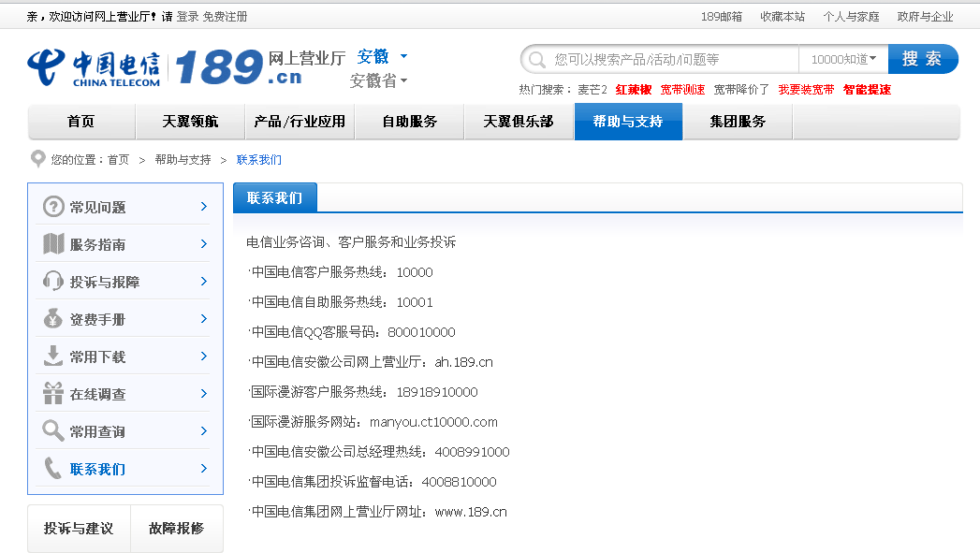Click the money bag icon beside 资费手册
The width and height of the screenshot is (980, 553).
click(53, 319)
